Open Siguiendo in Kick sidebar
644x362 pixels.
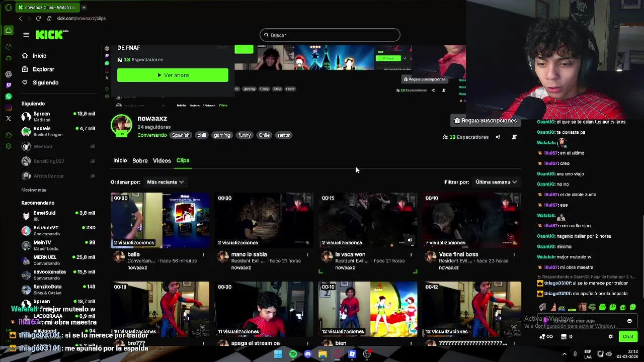point(45,82)
